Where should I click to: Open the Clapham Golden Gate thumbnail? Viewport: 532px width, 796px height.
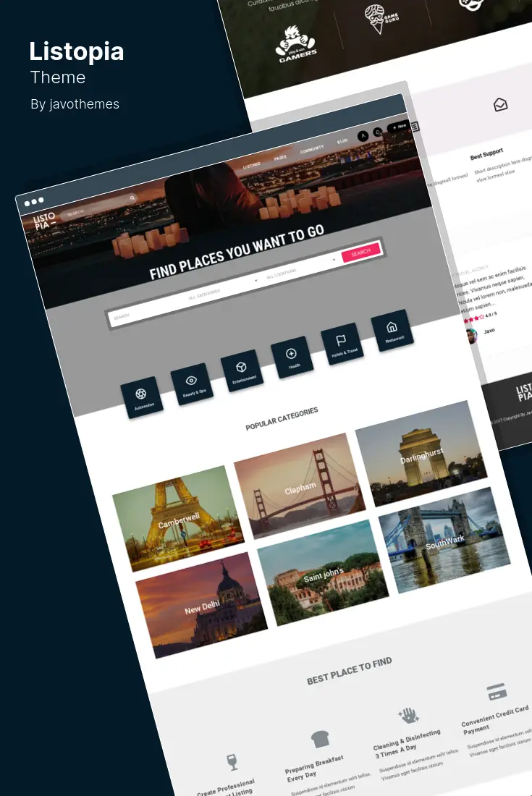tap(300, 486)
